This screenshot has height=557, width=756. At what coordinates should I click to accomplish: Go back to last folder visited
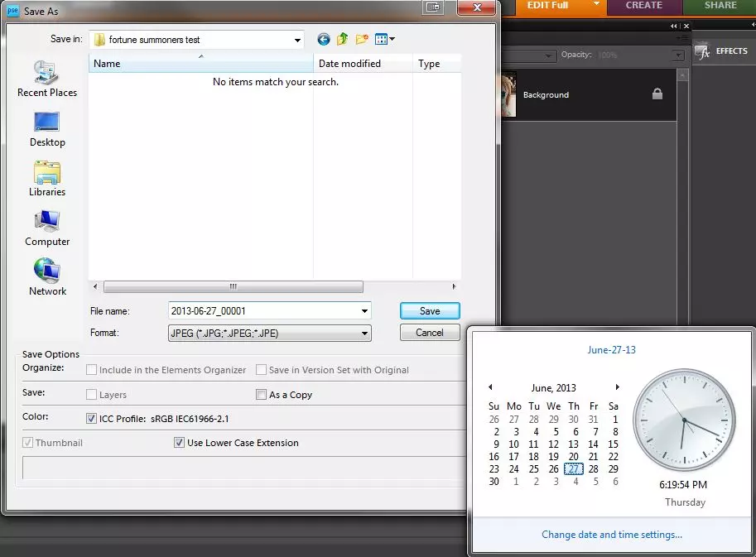pos(324,40)
